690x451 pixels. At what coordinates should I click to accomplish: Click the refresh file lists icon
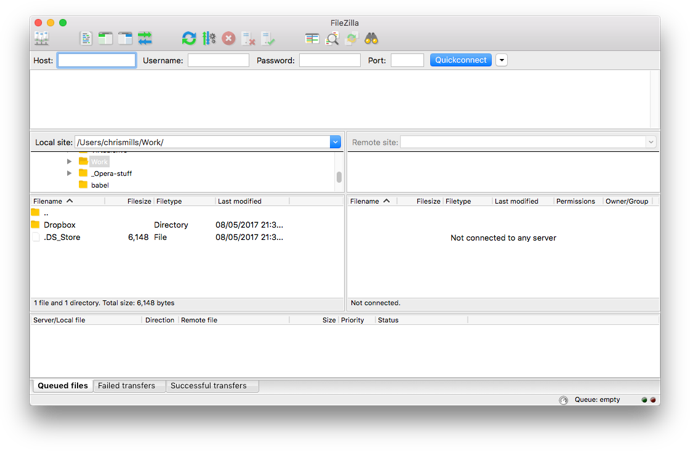189,39
